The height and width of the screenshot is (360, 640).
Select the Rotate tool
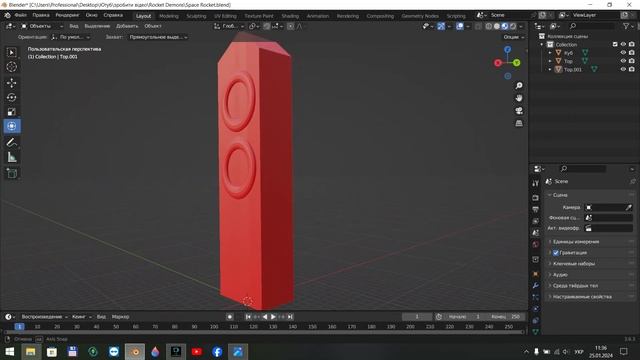coord(11,98)
